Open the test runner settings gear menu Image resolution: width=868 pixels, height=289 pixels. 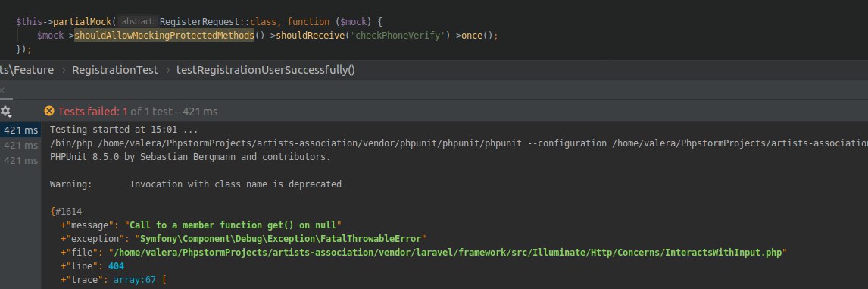coord(5,111)
